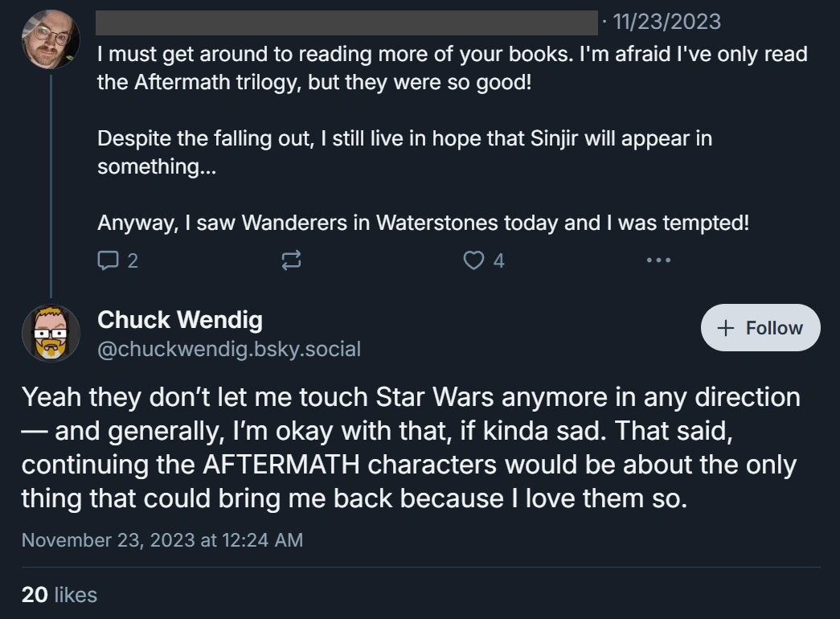840x619 pixels.
Task: Open the Chuck Wendig display name
Action: click(179, 320)
